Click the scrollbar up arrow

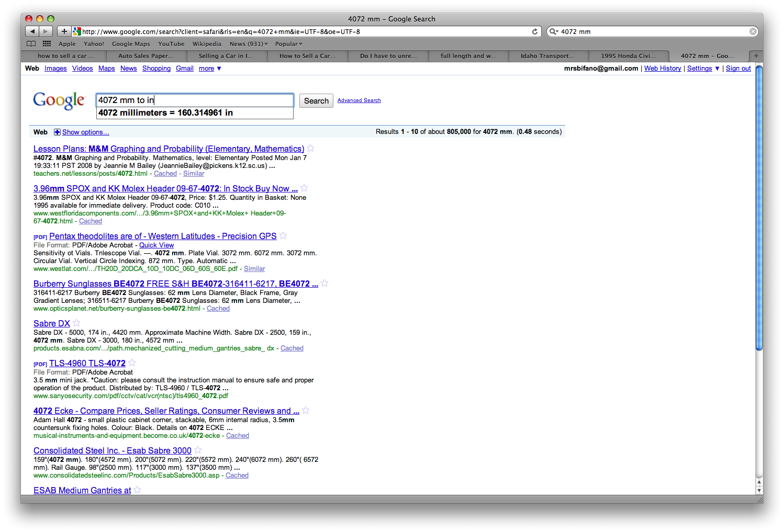click(759, 482)
